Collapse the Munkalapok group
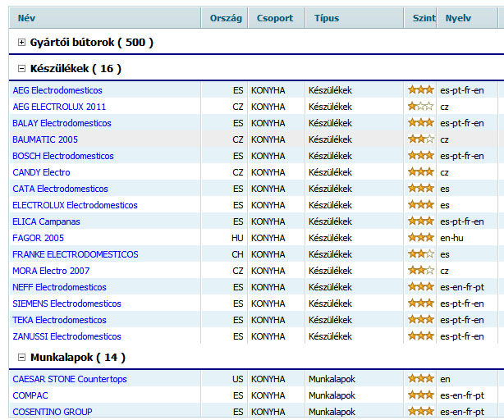The width and height of the screenshot is (504, 420). [21, 357]
